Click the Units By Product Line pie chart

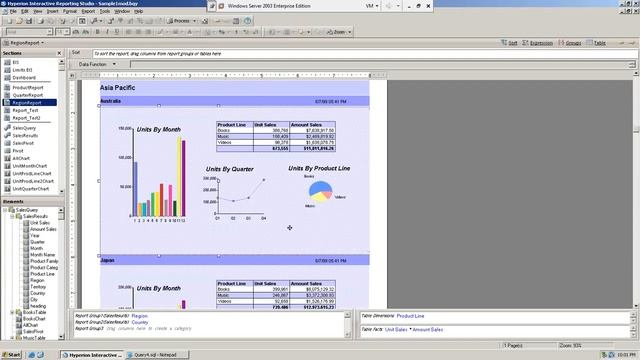320,191
